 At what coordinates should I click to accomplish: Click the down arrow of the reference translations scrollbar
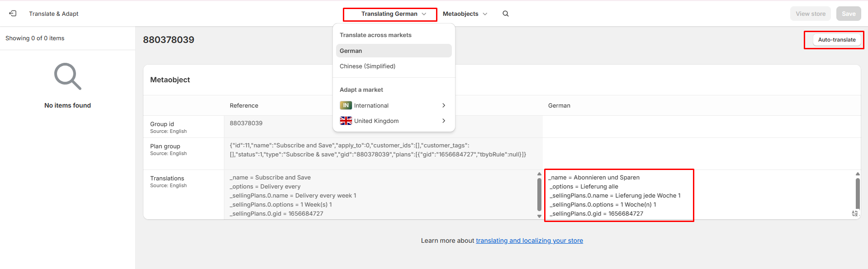pos(539,216)
